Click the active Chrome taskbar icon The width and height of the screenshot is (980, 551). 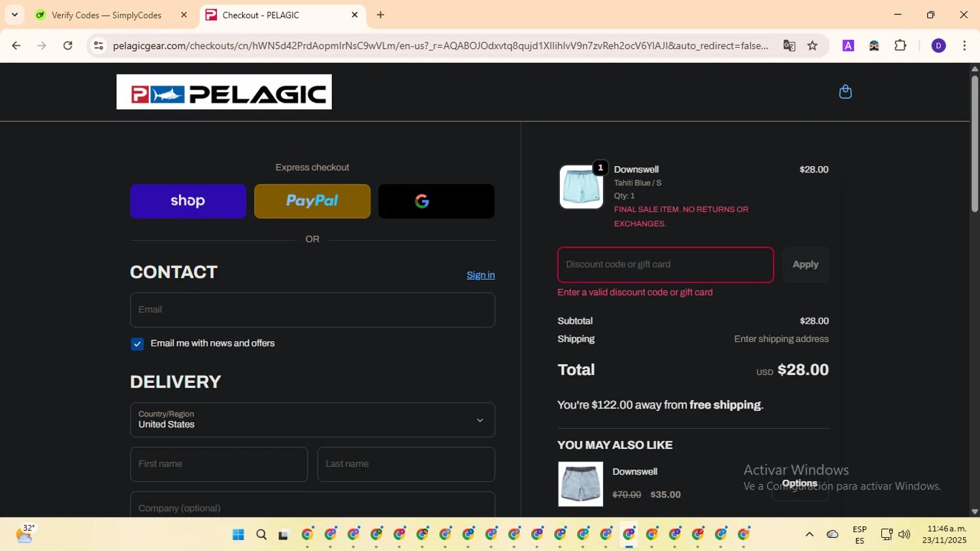pyautogui.click(x=629, y=535)
